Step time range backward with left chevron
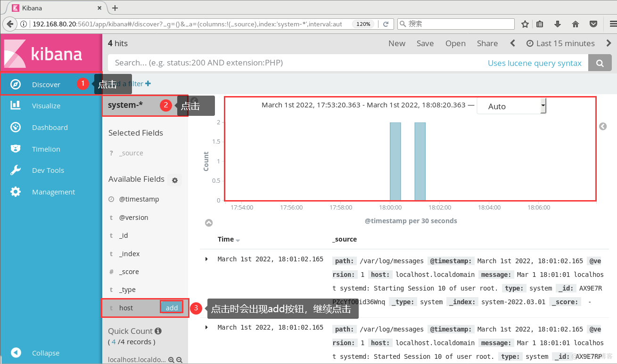Screen dimensions: 617x364 513,43
